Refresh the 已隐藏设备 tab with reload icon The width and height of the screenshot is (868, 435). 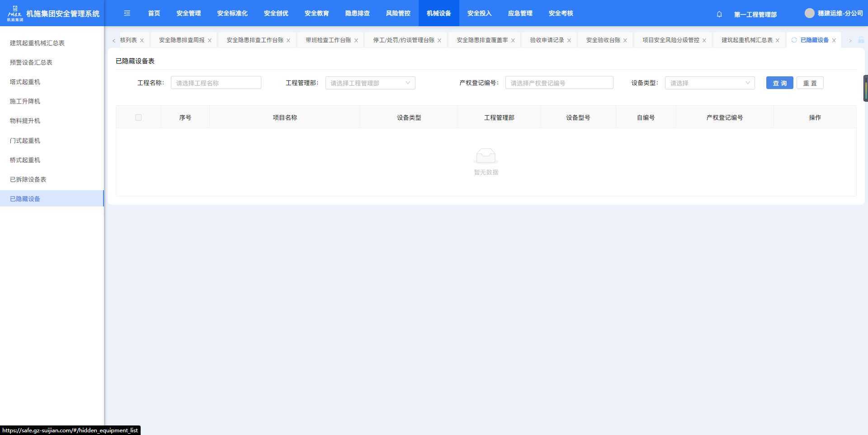[x=794, y=40]
